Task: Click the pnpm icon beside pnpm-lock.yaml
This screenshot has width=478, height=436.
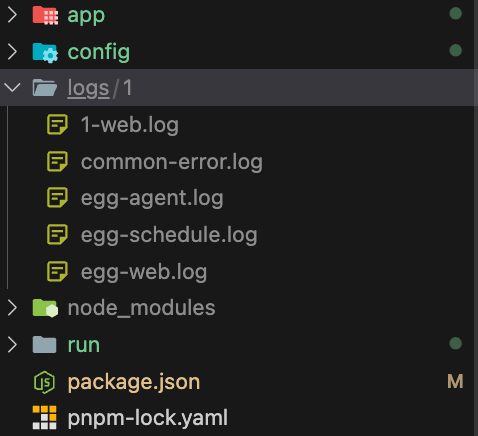Action: pos(44,417)
